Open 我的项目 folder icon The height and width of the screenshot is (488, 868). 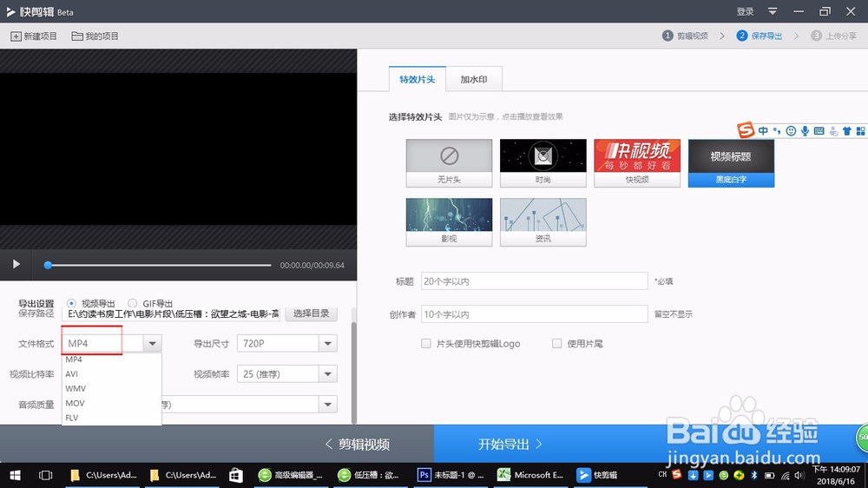point(77,36)
